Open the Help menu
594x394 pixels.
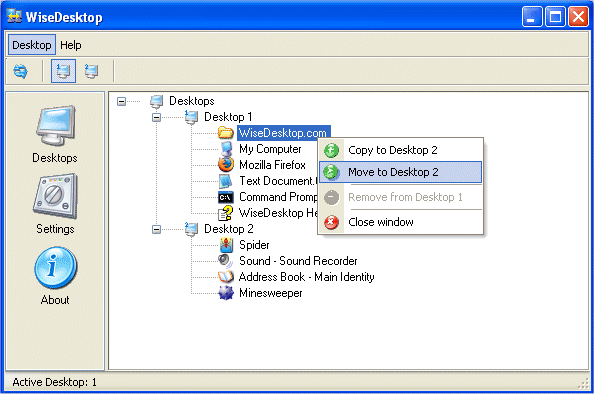tap(70, 45)
